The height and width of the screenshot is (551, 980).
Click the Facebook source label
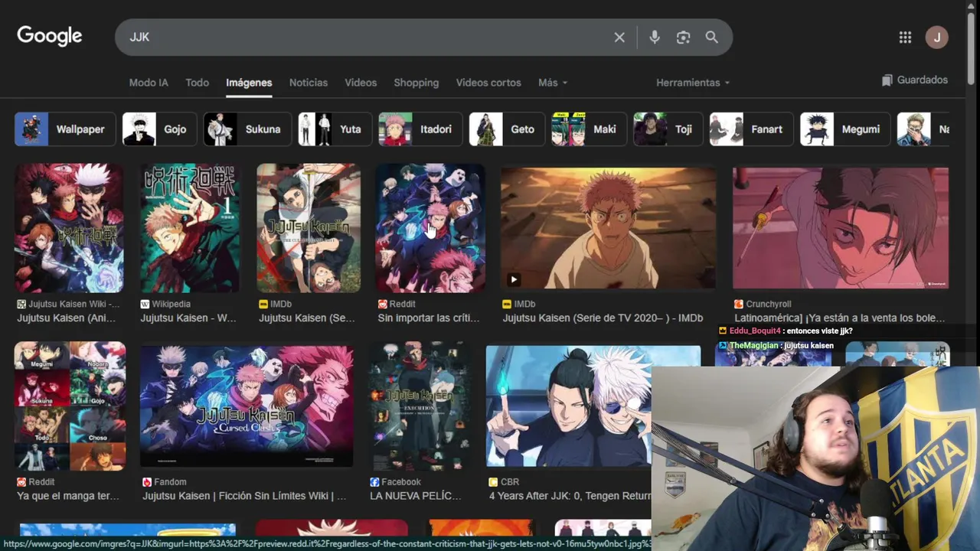point(401,482)
